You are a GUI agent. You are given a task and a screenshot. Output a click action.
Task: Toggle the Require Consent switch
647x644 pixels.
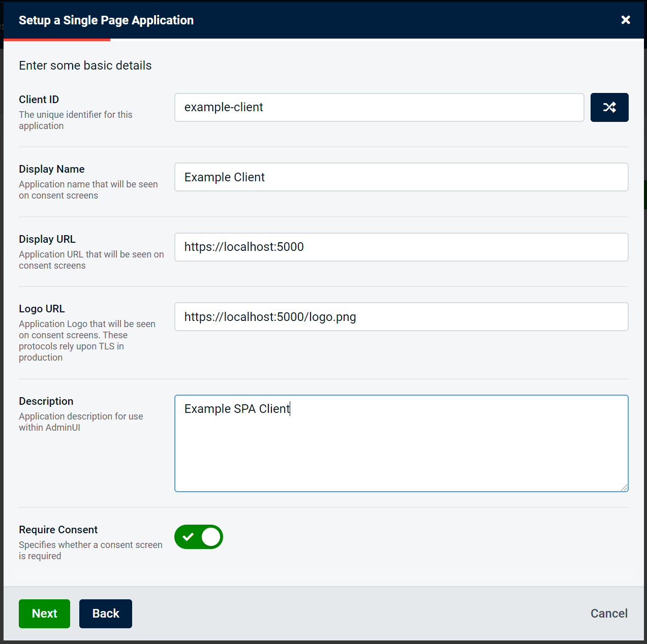click(199, 537)
